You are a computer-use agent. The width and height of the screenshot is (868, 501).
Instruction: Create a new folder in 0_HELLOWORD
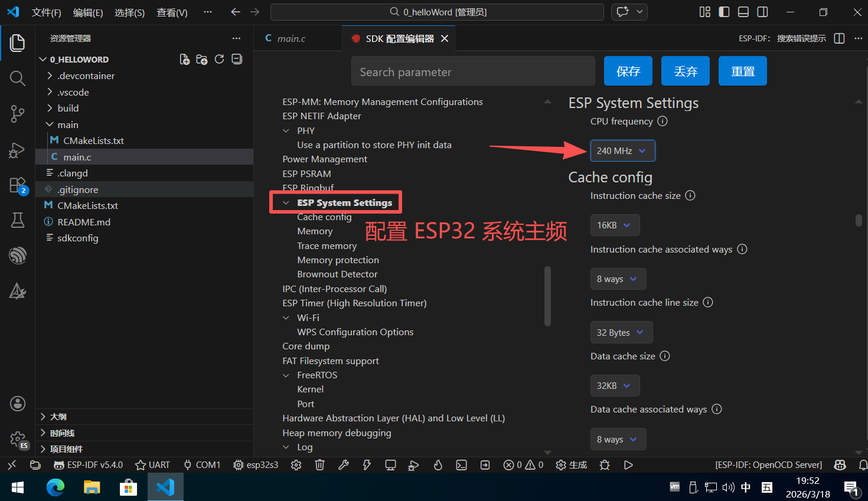[202, 60]
